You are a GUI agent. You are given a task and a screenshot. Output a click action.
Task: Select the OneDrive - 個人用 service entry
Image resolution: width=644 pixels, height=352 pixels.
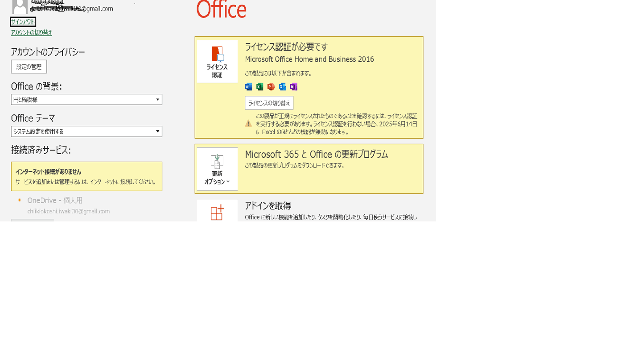pos(55,200)
